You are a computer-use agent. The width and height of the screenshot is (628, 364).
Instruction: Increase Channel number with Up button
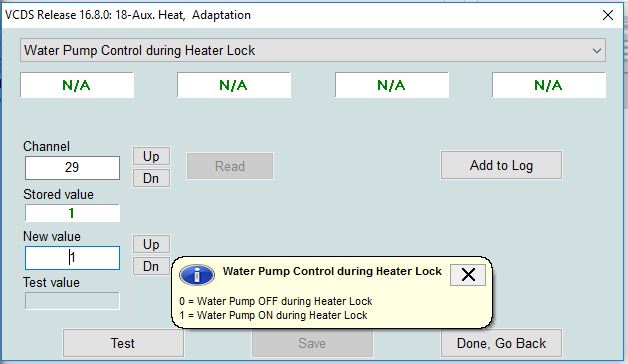coord(151,156)
